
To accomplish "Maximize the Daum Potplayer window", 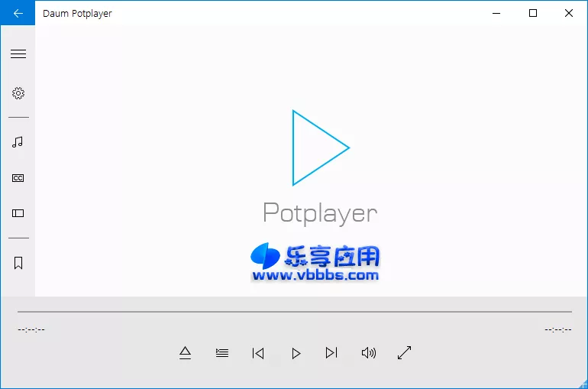I will coord(532,13).
